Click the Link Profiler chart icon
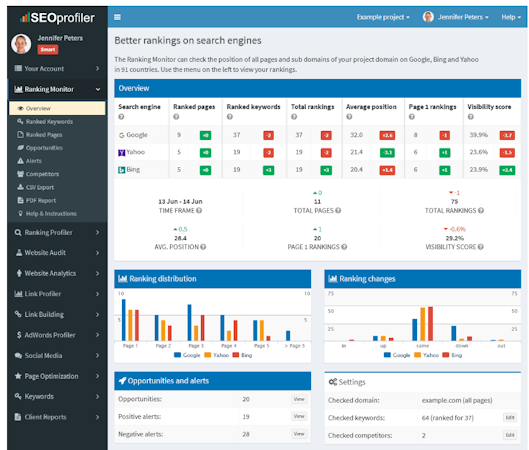529x450 pixels. [x=18, y=294]
